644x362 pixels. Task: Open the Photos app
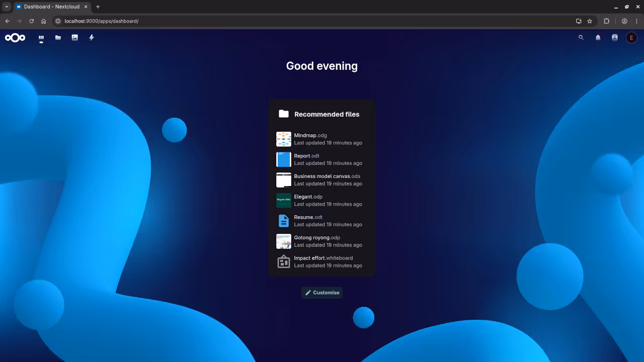click(74, 37)
